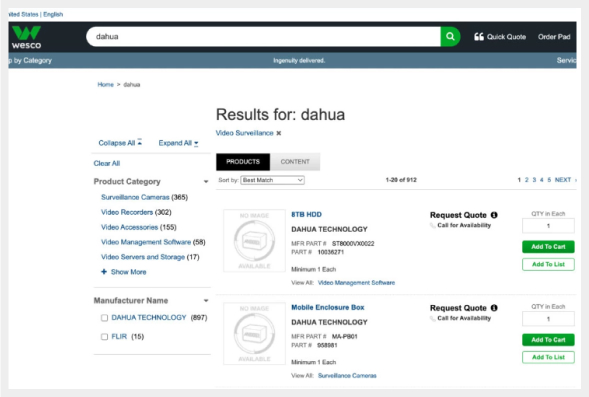Click Add To List for 8TB HDD
The height and width of the screenshot is (397, 589).
coord(548,264)
